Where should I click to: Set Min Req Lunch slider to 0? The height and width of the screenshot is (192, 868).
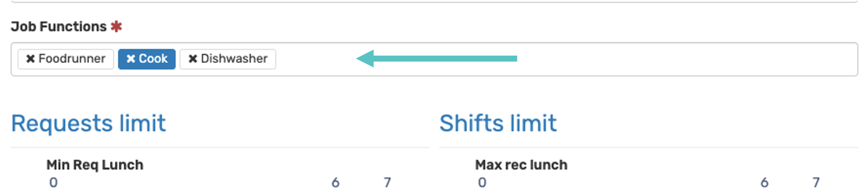[53, 183]
